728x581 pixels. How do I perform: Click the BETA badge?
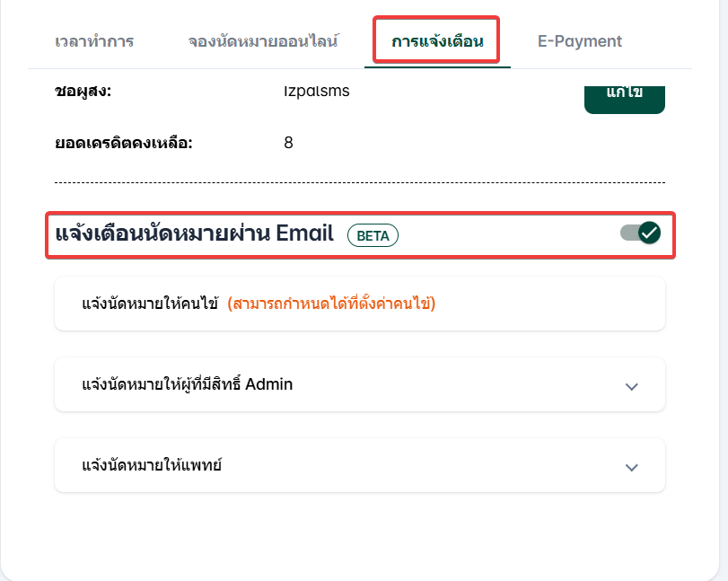click(x=373, y=235)
